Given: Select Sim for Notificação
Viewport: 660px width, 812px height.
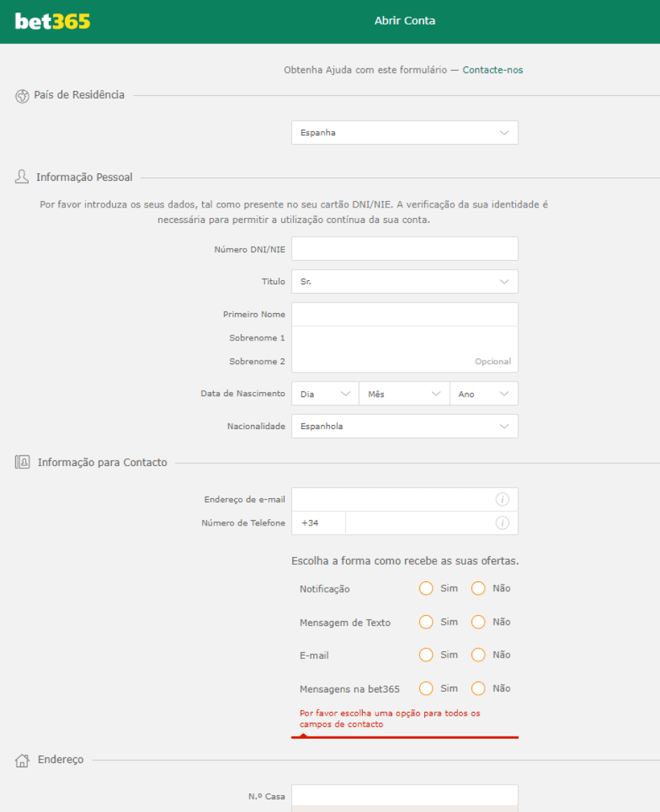Looking at the screenshot, I should (x=426, y=588).
